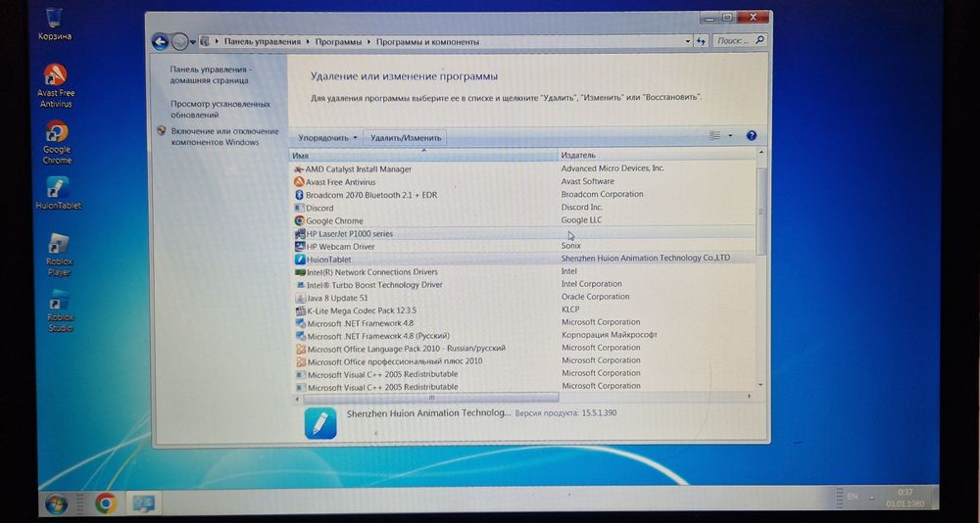Click the horizontal scrollbar thumb
Screen dimensions: 980x523
point(431,398)
